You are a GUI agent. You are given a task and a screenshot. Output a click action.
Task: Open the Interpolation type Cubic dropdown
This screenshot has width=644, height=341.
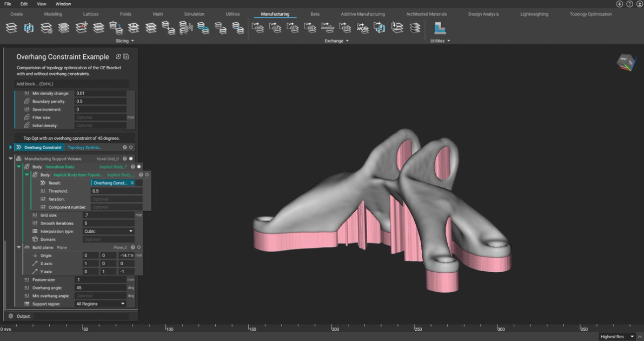tap(108, 231)
